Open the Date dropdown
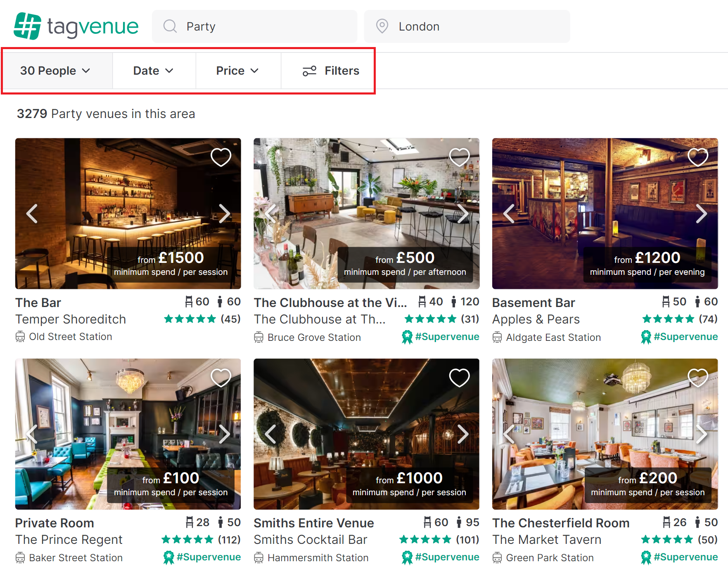Image resolution: width=728 pixels, height=574 pixels. tap(154, 71)
